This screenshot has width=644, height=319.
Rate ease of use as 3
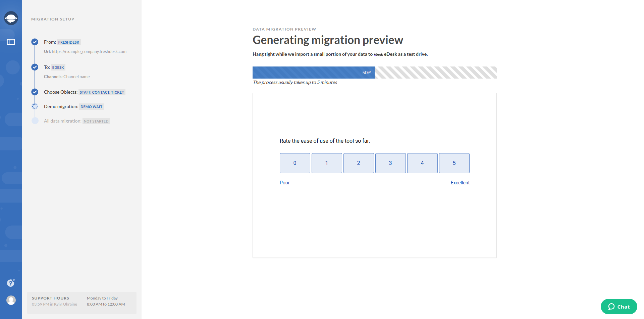tap(390, 163)
